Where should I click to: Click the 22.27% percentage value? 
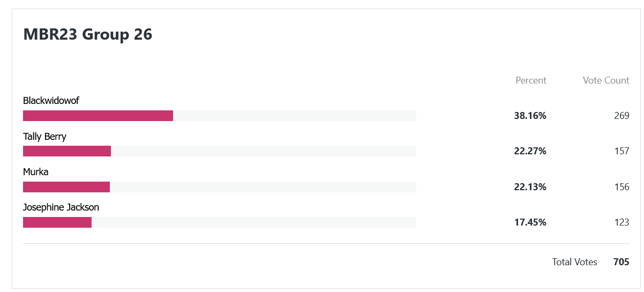(530, 151)
